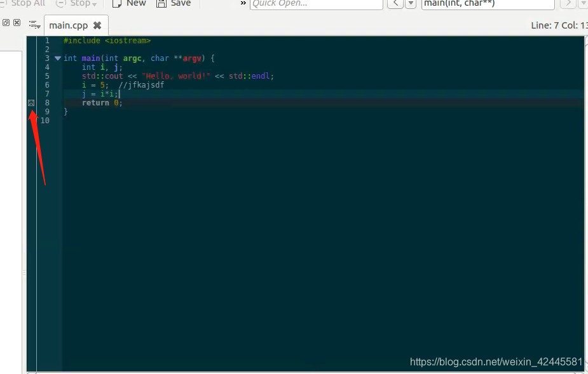Click line number 10 in the gutter
The height and width of the screenshot is (374, 588).
click(x=45, y=120)
